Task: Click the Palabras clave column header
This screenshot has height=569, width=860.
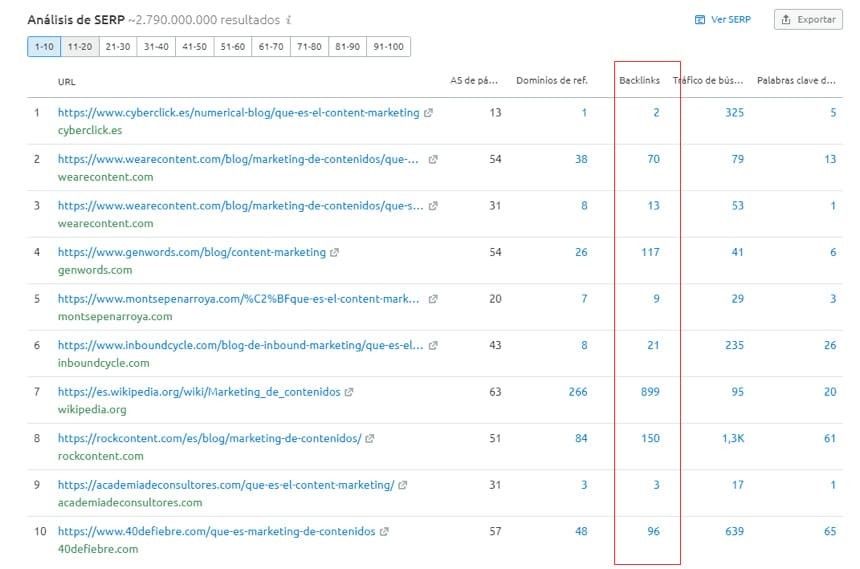Action: [x=796, y=80]
